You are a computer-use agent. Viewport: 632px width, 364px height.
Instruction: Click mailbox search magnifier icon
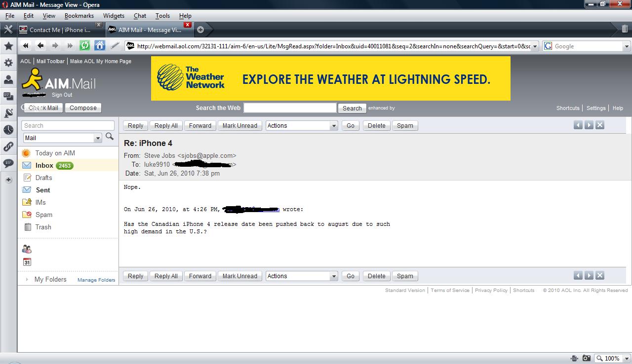[110, 137]
